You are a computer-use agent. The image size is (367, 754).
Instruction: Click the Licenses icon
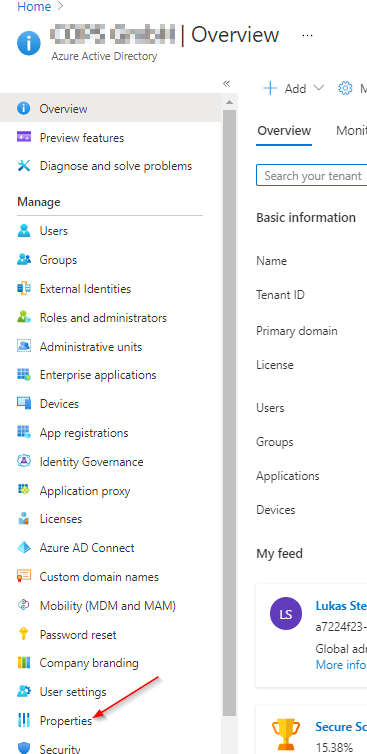(24, 519)
